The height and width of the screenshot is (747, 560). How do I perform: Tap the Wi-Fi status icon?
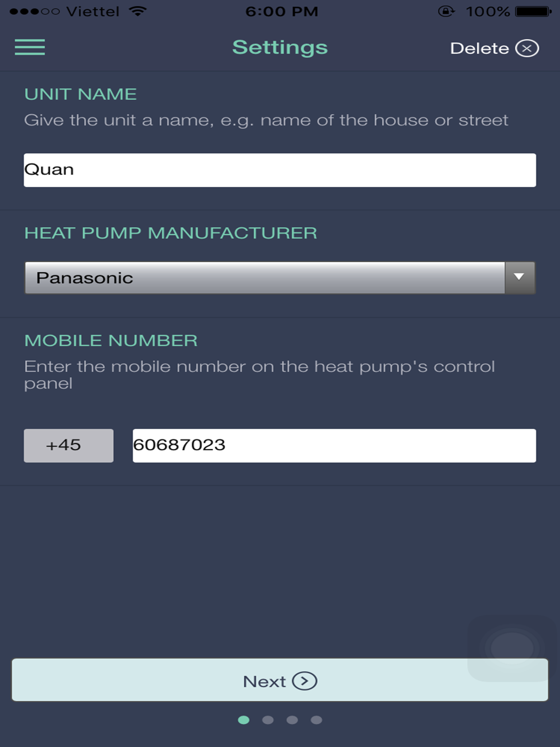pyautogui.click(x=138, y=11)
